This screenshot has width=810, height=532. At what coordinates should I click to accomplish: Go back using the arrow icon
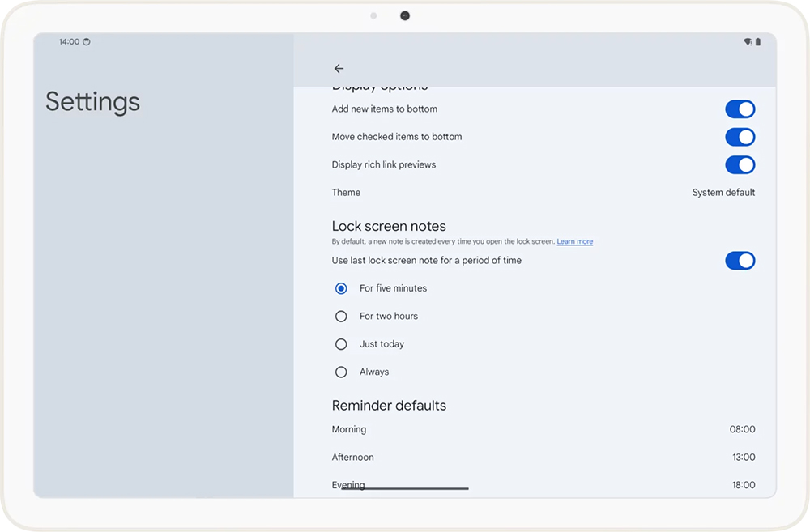(339, 68)
